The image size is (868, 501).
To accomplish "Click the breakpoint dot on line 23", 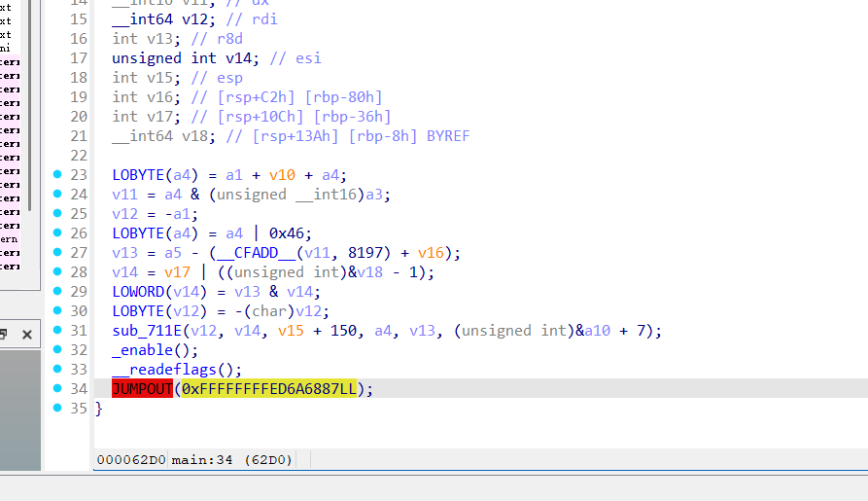I will [56, 175].
